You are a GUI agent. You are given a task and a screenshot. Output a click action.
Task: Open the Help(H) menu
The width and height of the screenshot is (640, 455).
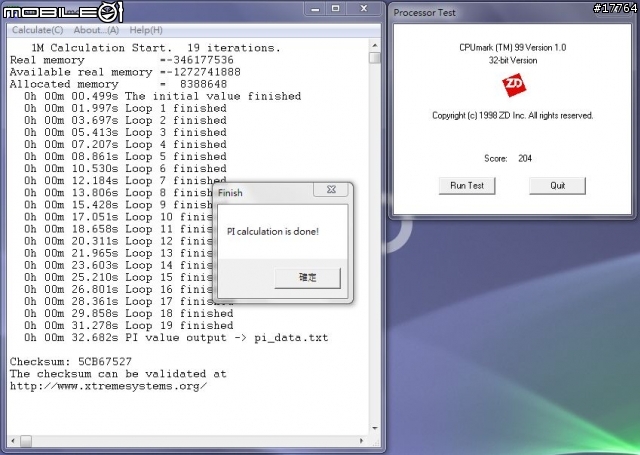(146, 30)
